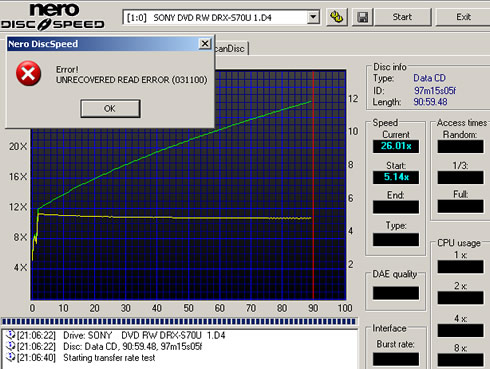Click the red error icon in dialog
Image resolution: width=490 pixels, height=369 pixels.
point(28,73)
